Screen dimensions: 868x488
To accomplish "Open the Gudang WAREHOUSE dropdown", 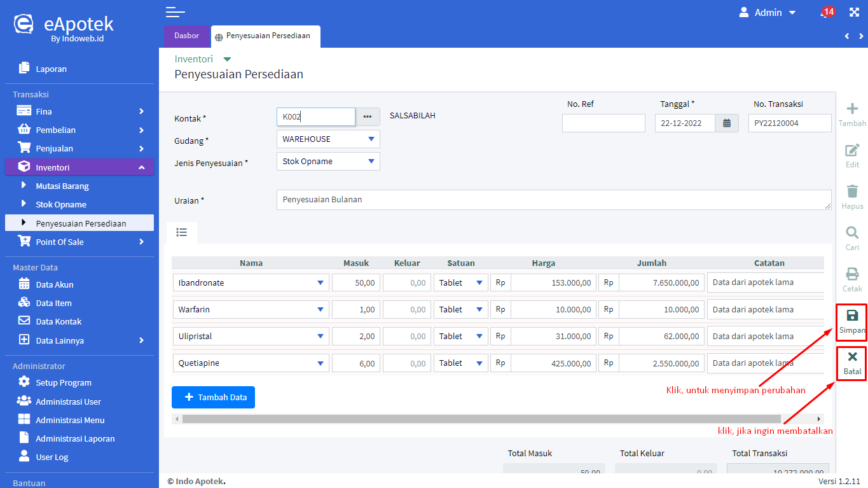I will click(x=328, y=139).
